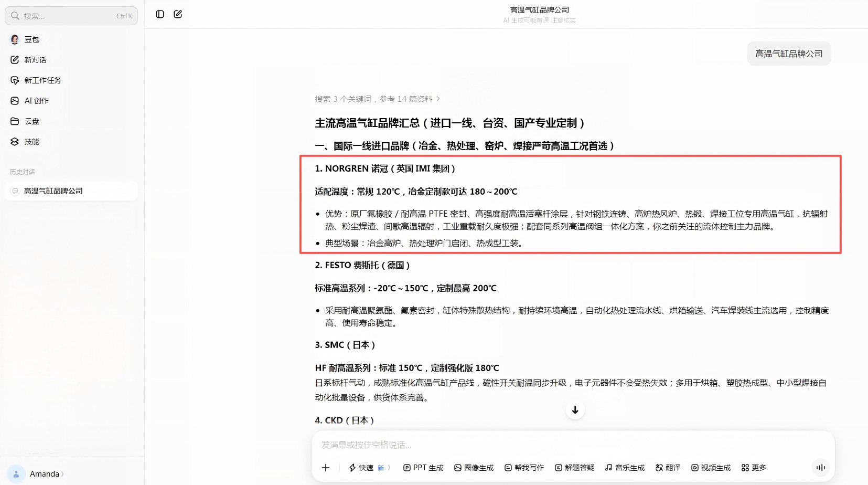This screenshot has width=868, height=485.
Task: Click the 技能 layers icon
Action: [15, 142]
